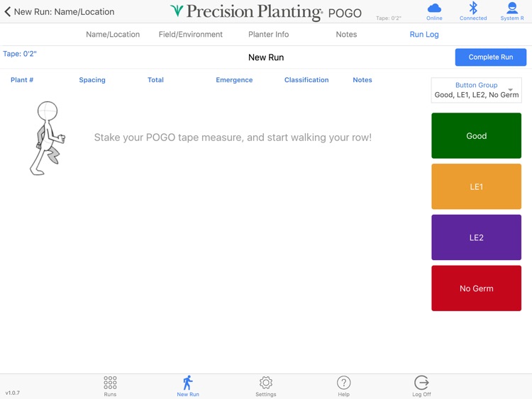Viewport: 532px width, 399px height.
Task: Tap the orange LE1 button
Action: (477, 186)
